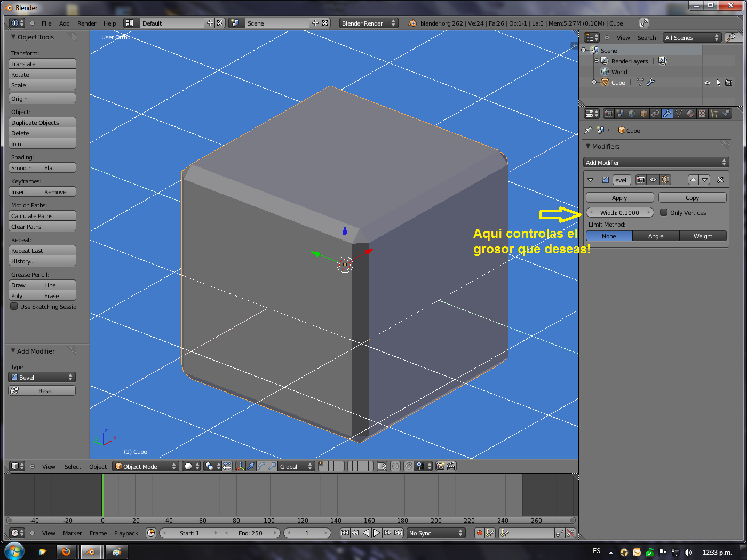
Task: Open the Object Mode dropdown
Action: click(146, 466)
